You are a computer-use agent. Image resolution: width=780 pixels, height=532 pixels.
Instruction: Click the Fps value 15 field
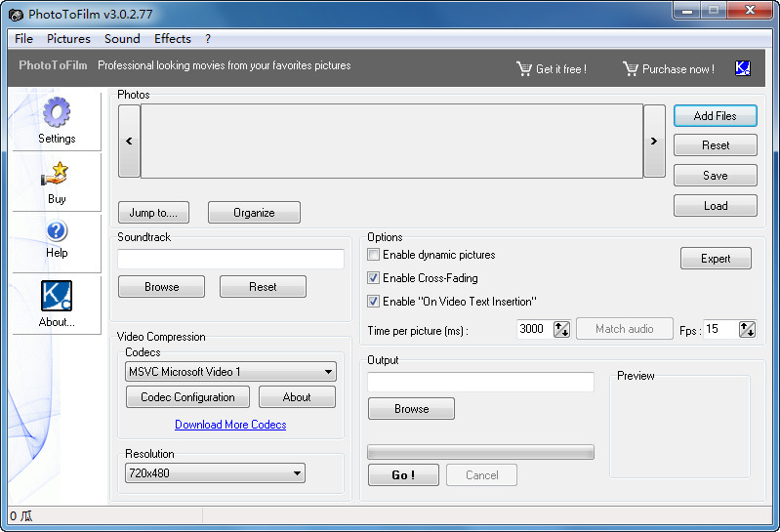(721, 329)
